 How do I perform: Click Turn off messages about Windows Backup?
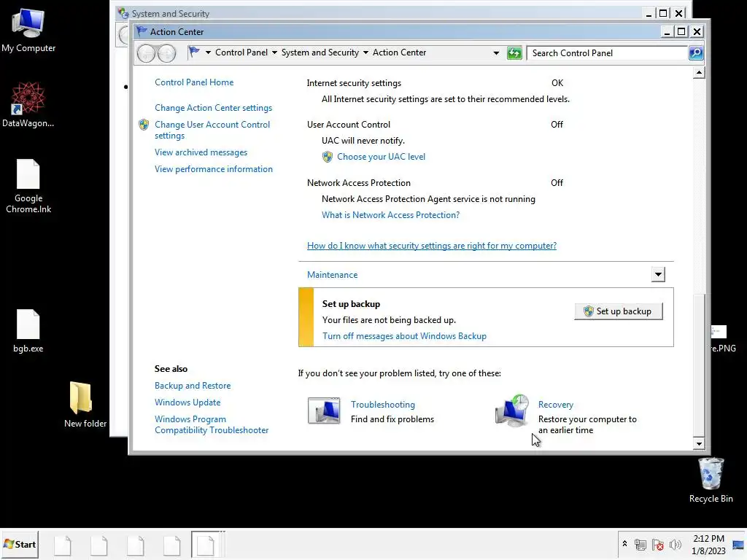pos(404,336)
